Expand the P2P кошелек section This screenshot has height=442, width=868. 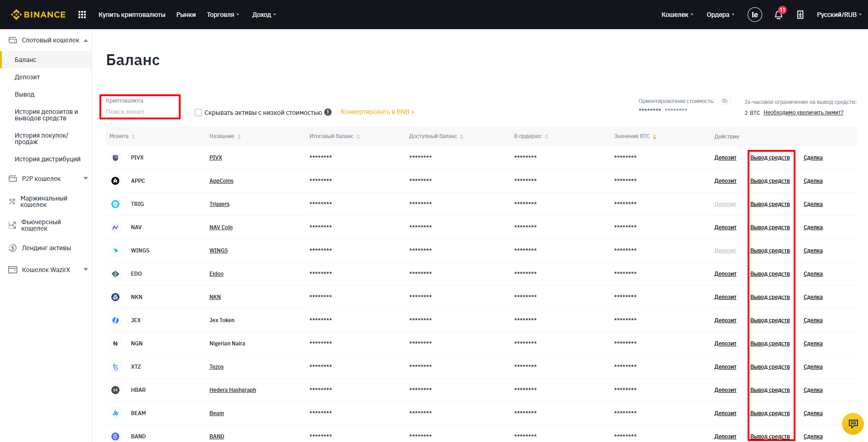coord(86,178)
